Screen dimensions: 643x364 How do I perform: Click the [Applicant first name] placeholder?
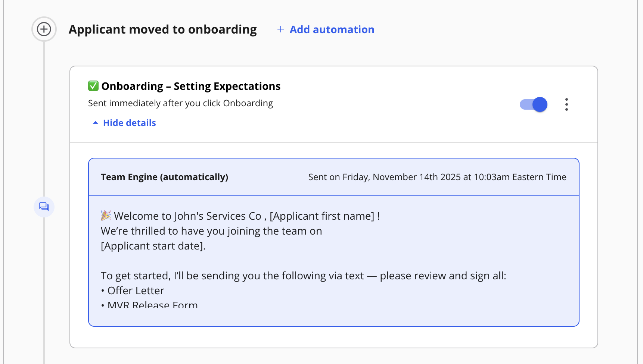(322, 216)
